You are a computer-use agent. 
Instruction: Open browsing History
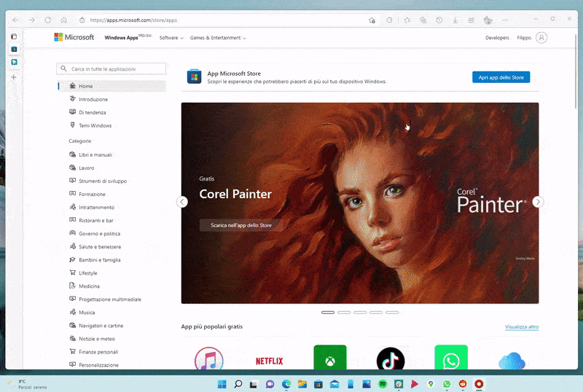pyautogui.click(x=439, y=20)
